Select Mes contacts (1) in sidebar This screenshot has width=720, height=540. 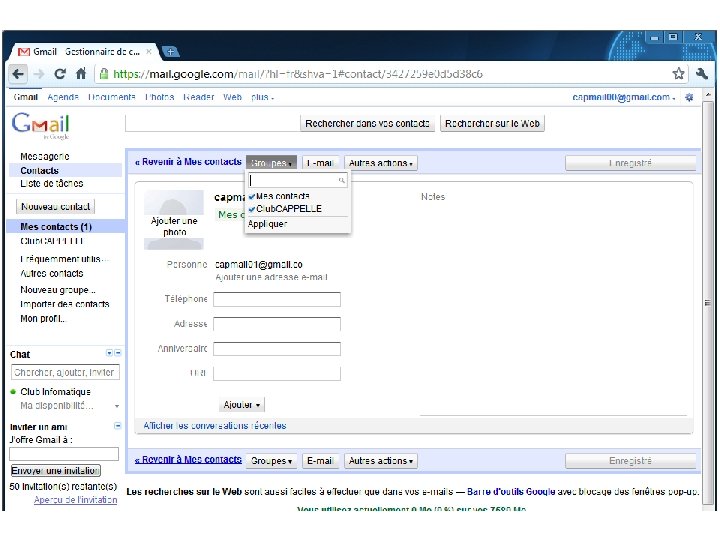56,227
